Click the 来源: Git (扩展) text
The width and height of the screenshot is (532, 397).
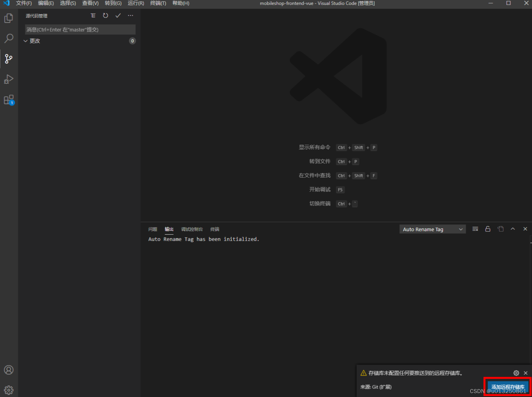376,387
